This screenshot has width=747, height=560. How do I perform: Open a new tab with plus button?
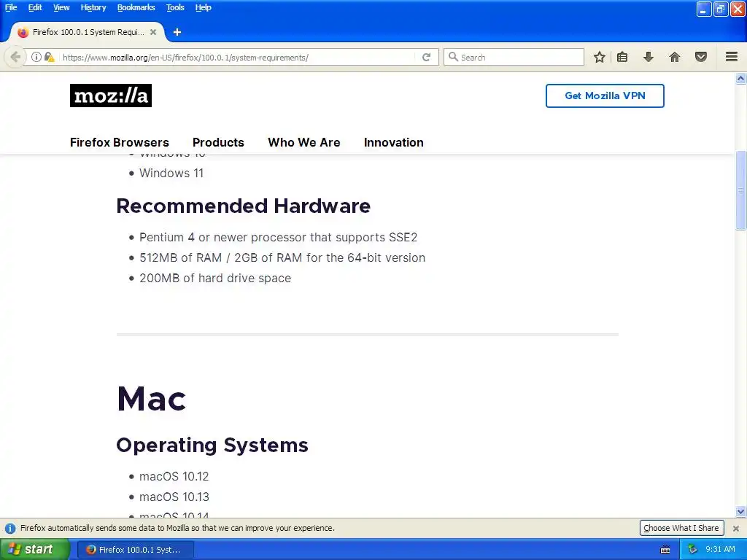click(x=177, y=32)
